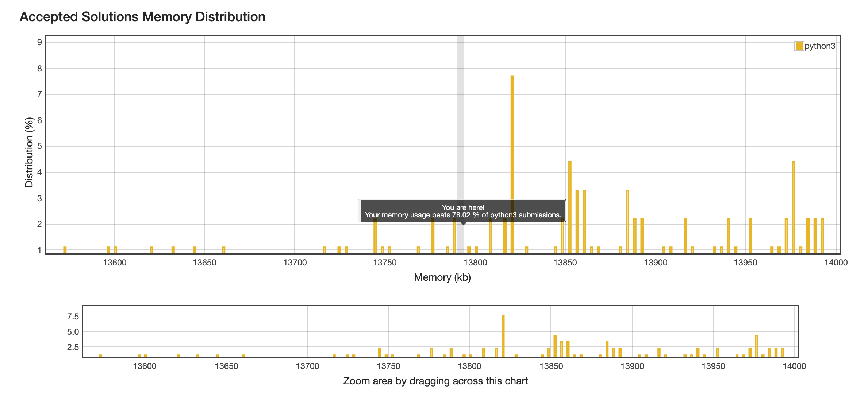The height and width of the screenshot is (396, 868).
Task: Click the python3 legend label
Action: pyautogui.click(x=819, y=46)
